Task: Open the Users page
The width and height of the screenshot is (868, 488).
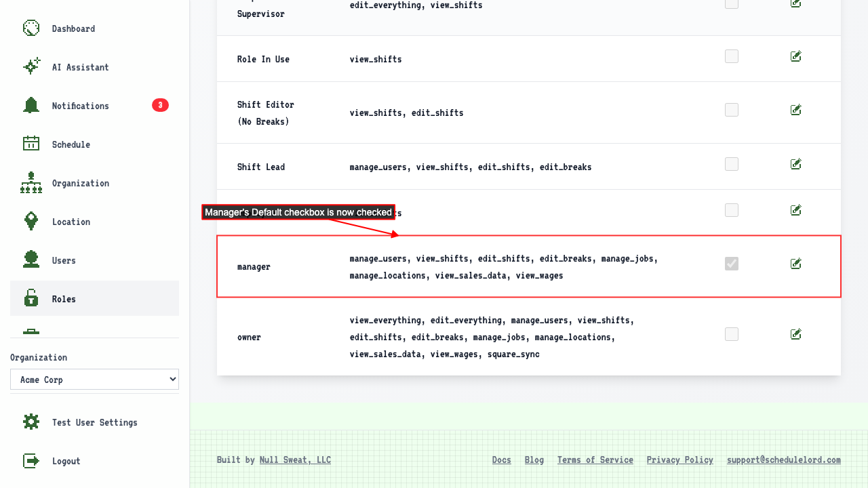Action: pyautogui.click(x=94, y=260)
